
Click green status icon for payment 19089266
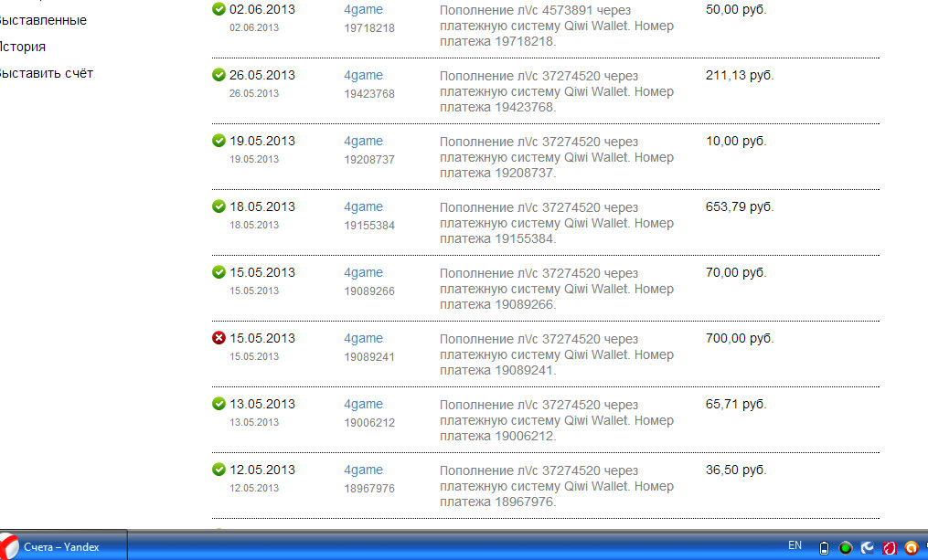tap(219, 271)
